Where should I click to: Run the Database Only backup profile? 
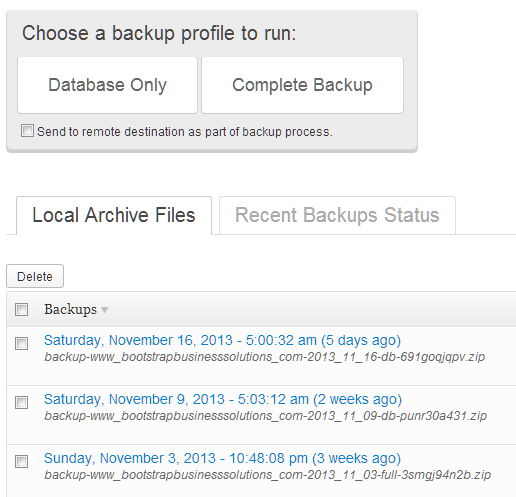point(107,85)
